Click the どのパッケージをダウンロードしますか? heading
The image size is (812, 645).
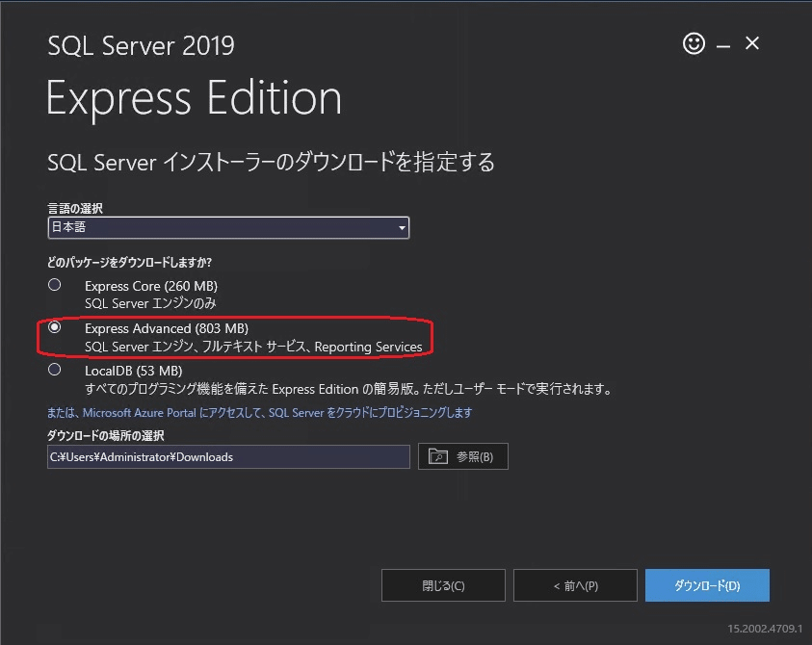tap(129, 263)
